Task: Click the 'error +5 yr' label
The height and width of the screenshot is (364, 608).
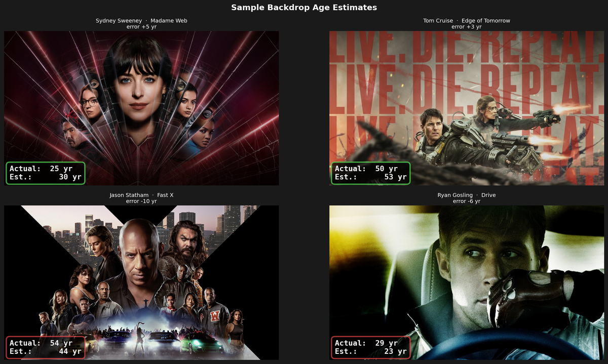Action: click(141, 27)
